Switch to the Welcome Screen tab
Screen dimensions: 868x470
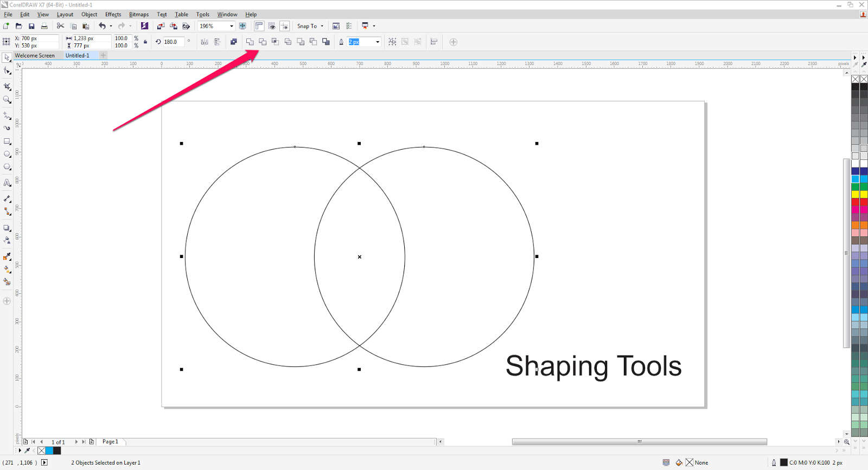coord(35,55)
